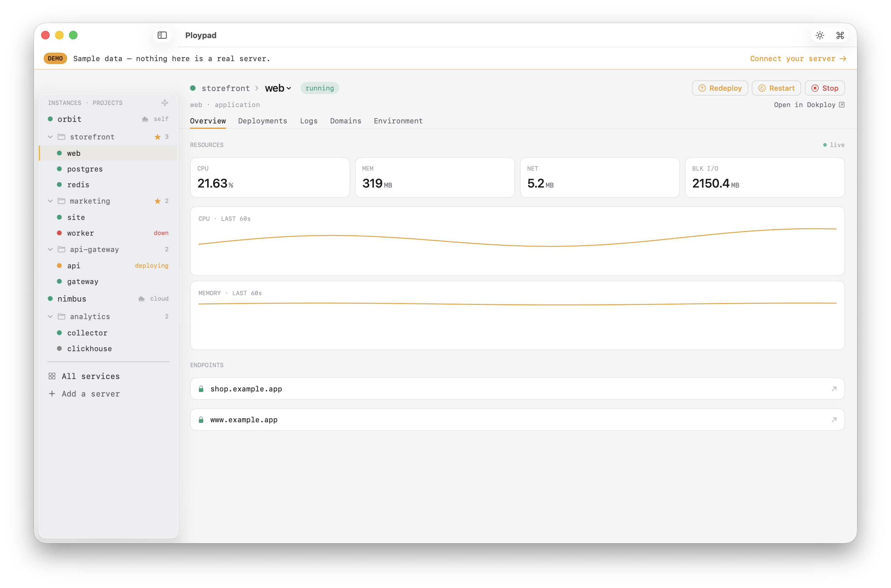This screenshot has width=891, height=588.
Task: Click the gray status dot for clickhouse
Action: 59,348
